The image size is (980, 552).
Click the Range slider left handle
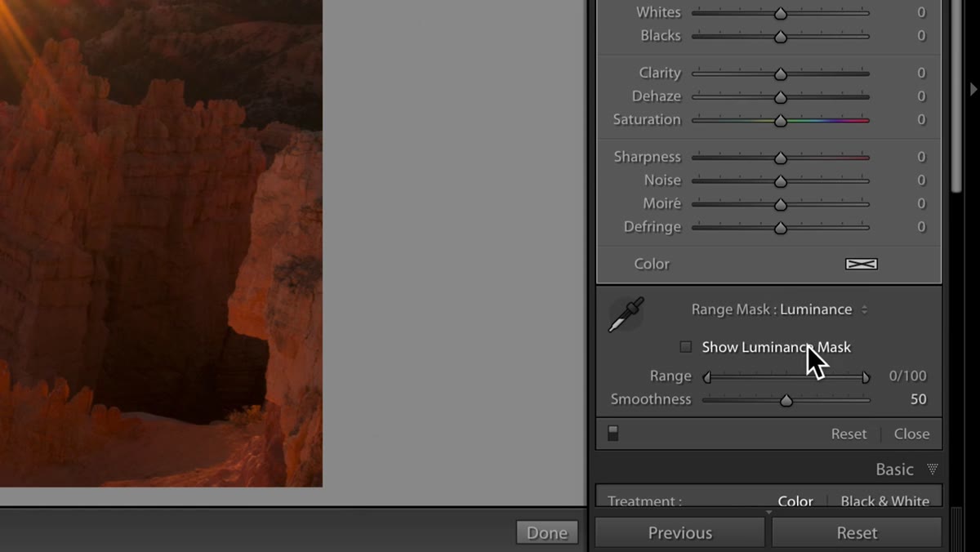pyautogui.click(x=706, y=376)
